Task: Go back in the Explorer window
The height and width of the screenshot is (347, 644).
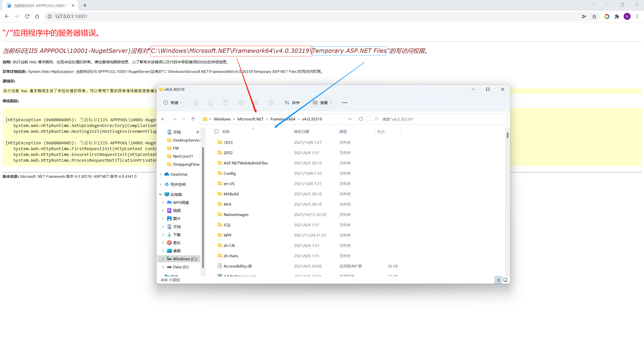Action: (163, 119)
